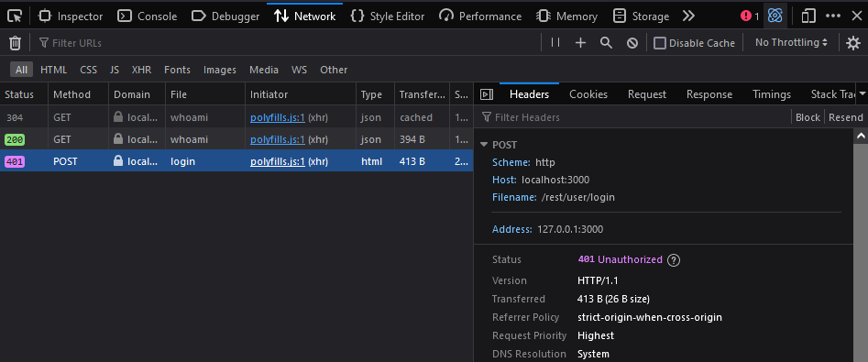Click the Resend button
The height and width of the screenshot is (362, 868).
pyautogui.click(x=845, y=117)
